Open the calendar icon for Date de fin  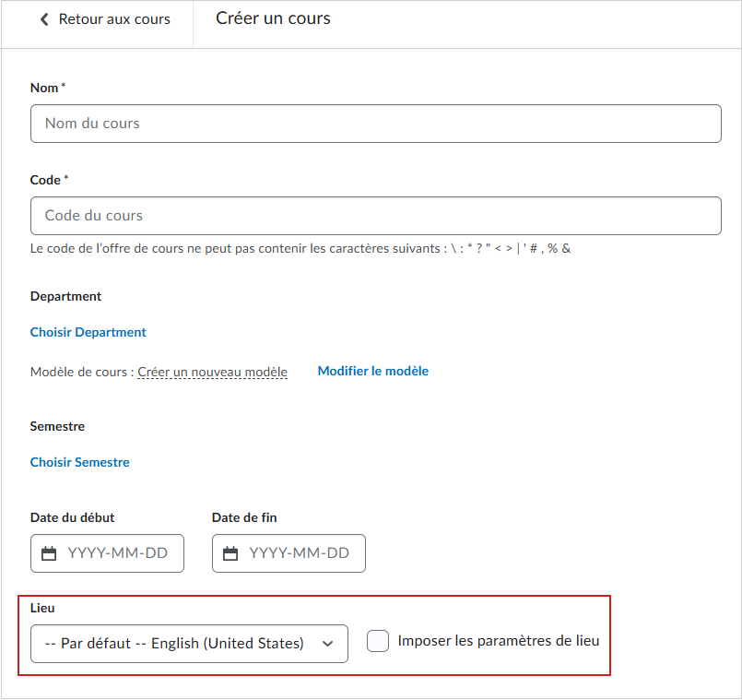click(231, 553)
